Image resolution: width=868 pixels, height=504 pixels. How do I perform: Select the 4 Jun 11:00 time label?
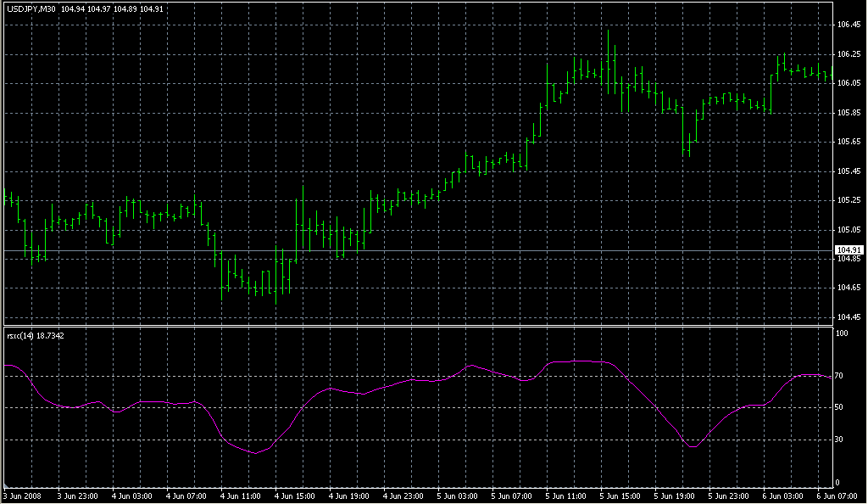point(240,496)
